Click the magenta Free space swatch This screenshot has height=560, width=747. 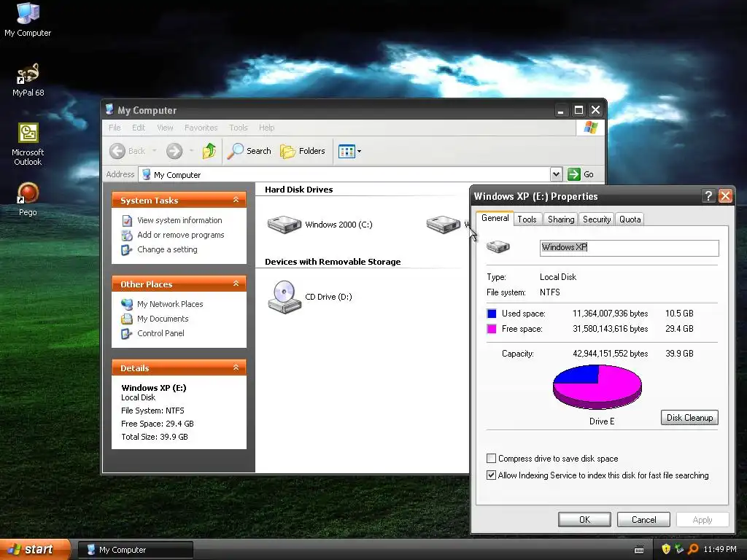pyautogui.click(x=492, y=329)
